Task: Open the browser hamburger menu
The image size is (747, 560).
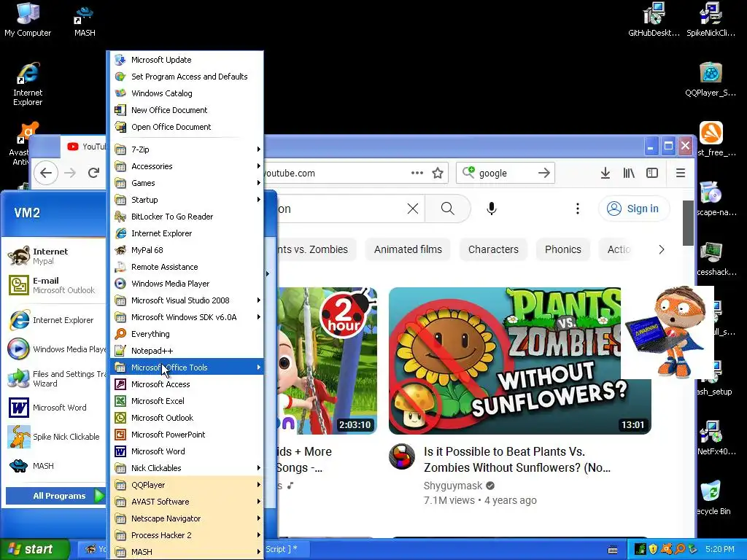Action: pos(681,173)
